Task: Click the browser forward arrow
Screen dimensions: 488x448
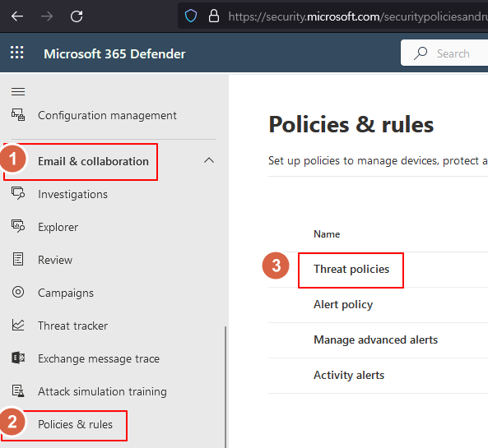Action: [x=47, y=16]
